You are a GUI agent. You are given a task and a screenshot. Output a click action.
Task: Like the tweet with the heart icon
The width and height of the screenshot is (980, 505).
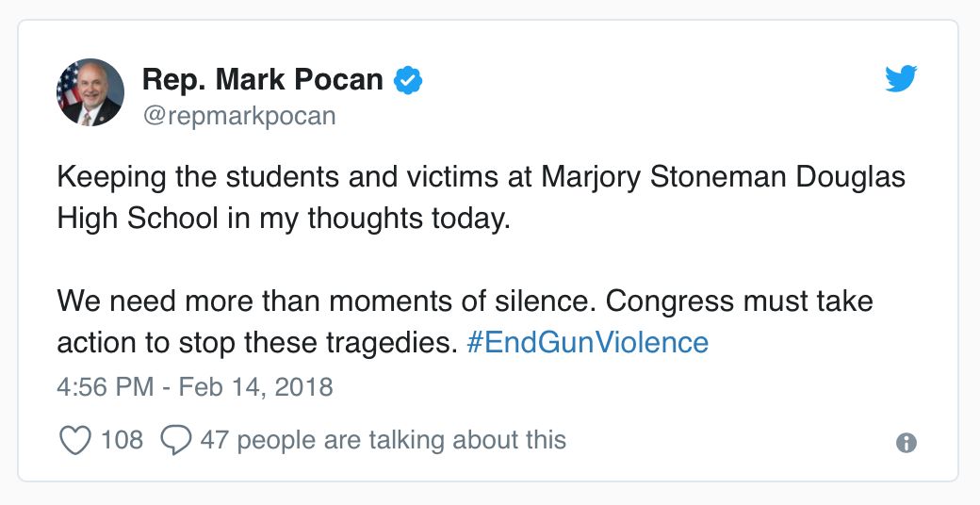(74, 440)
